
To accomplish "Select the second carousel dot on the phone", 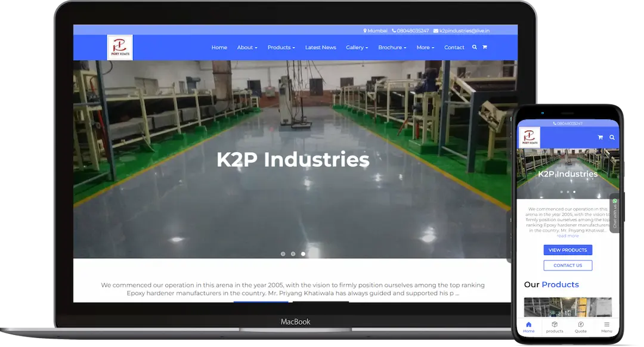I will click(x=568, y=192).
